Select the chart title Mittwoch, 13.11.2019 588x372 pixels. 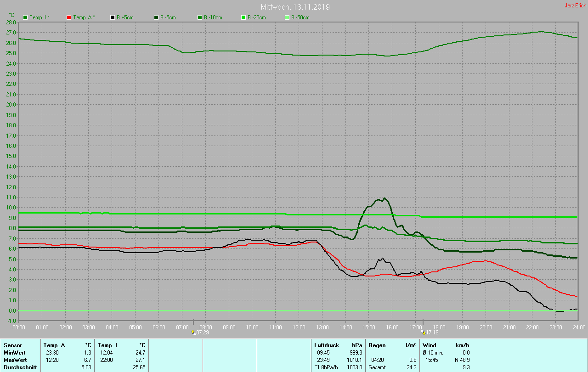pyautogui.click(x=295, y=7)
